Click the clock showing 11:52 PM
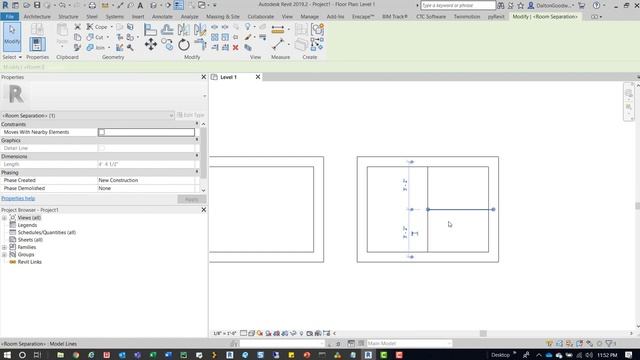 click(607, 355)
